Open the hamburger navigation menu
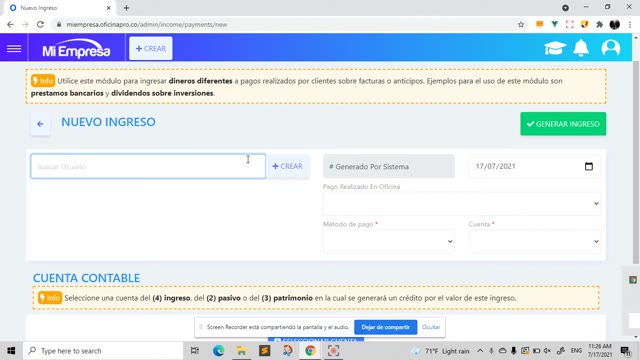This screenshot has height=360, width=640. [x=14, y=49]
